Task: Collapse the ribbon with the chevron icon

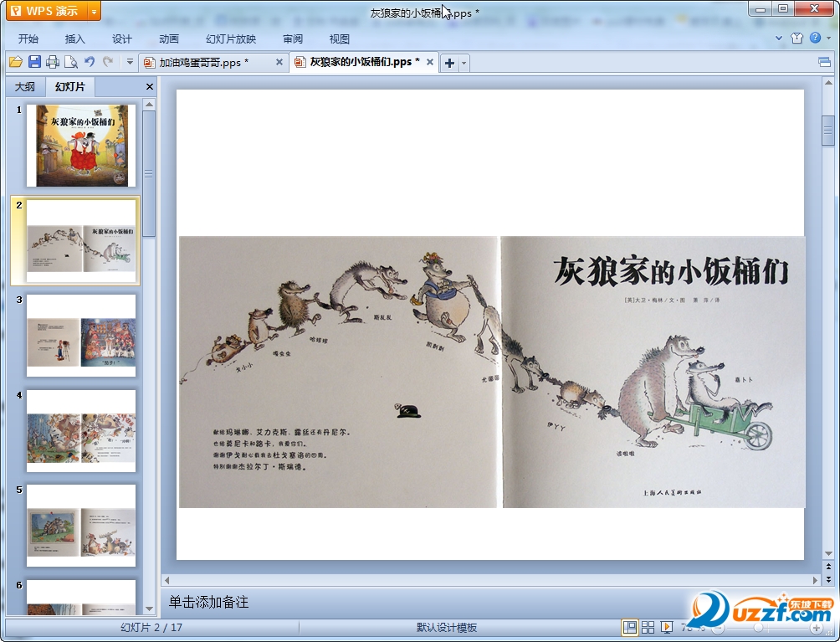Action: [x=779, y=38]
